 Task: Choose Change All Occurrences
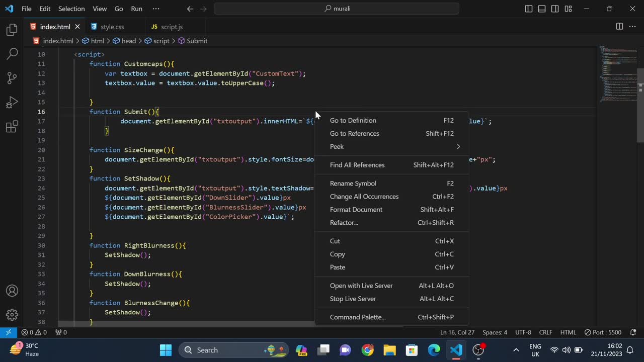[x=391, y=197]
